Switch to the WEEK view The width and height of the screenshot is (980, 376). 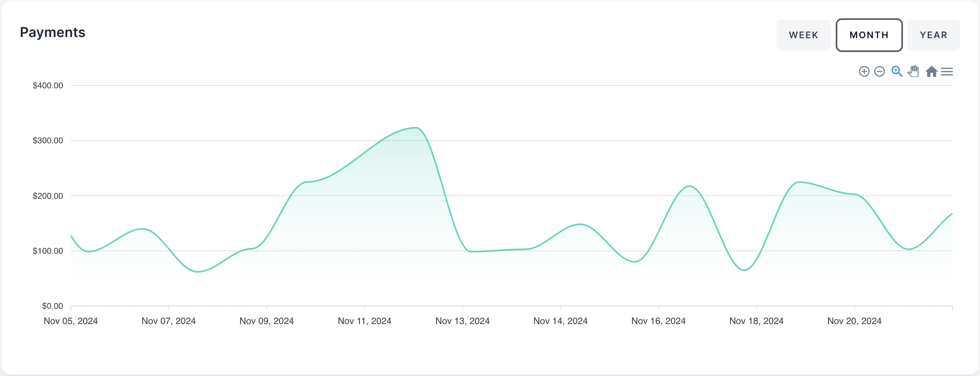tap(804, 35)
